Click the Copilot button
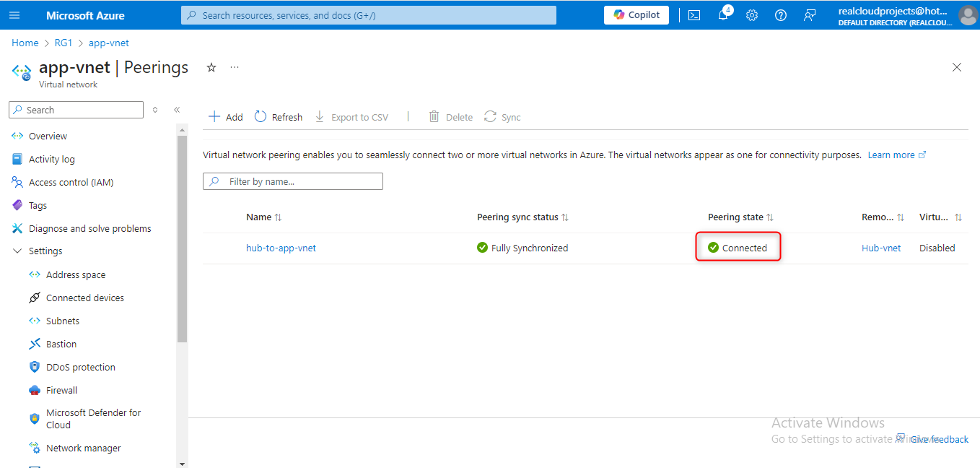 coord(636,15)
